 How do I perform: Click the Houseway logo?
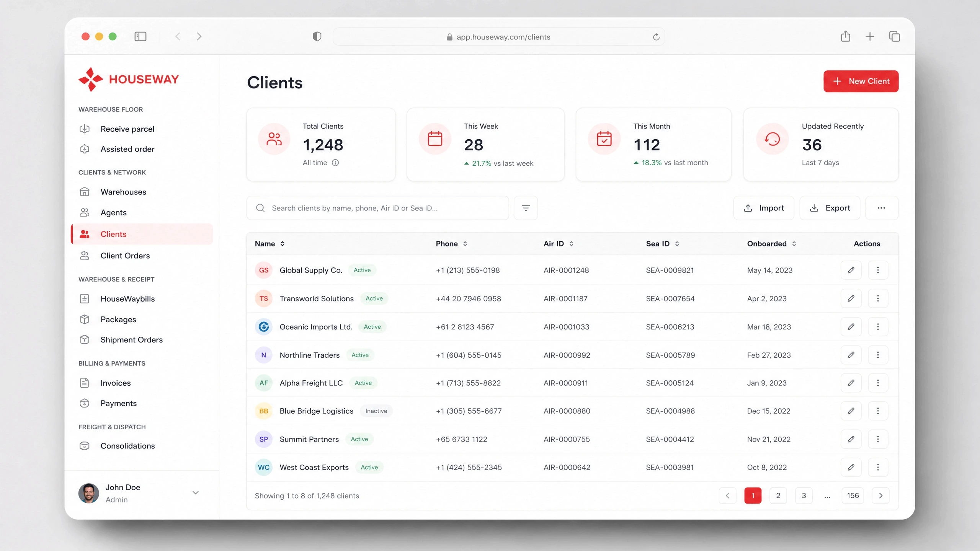tap(129, 80)
